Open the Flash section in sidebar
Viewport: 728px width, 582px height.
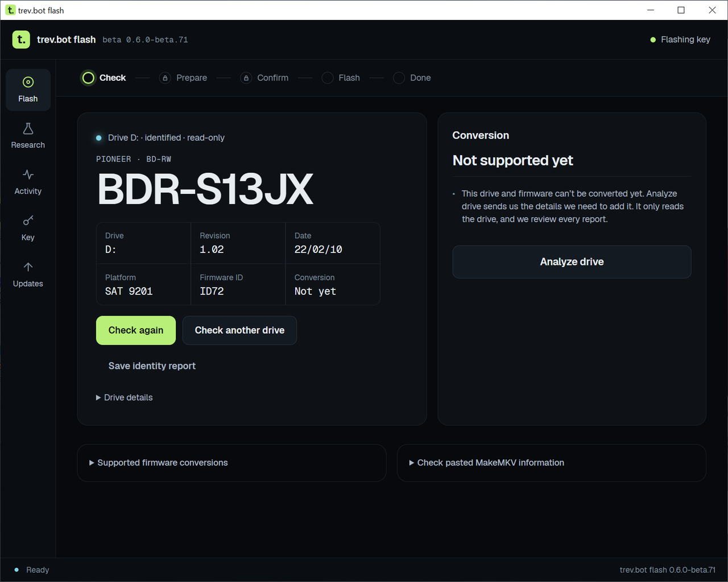(28, 90)
